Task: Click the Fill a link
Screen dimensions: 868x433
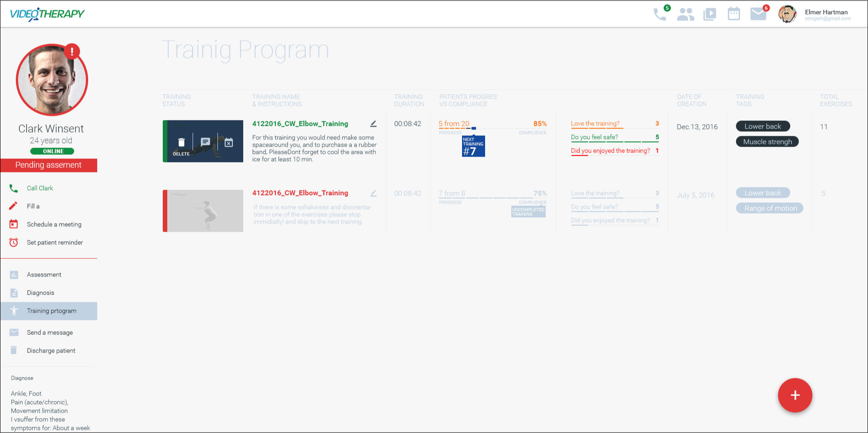Action: 33,206
